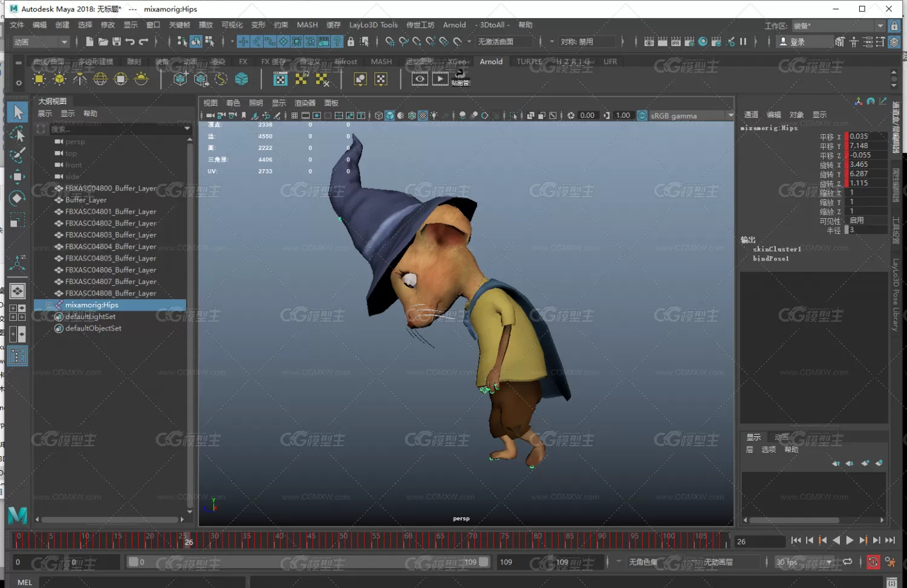Open the outliner search filter dropdown arrow

(x=187, y=129)
